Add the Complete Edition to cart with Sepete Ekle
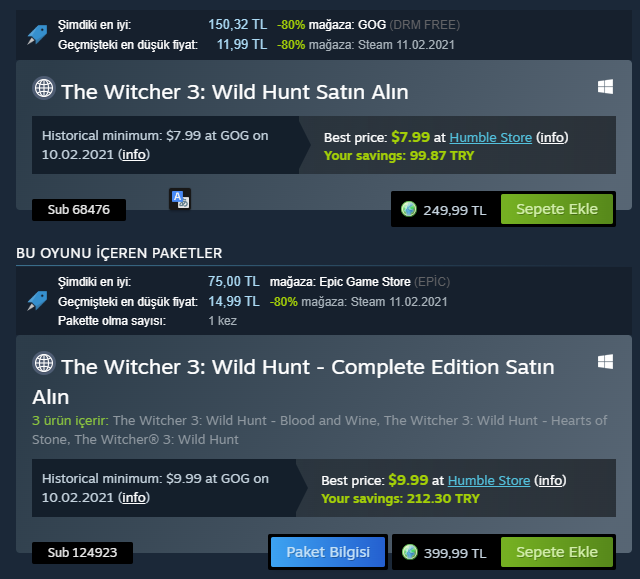640x579 pixels. tap(556, 552)
